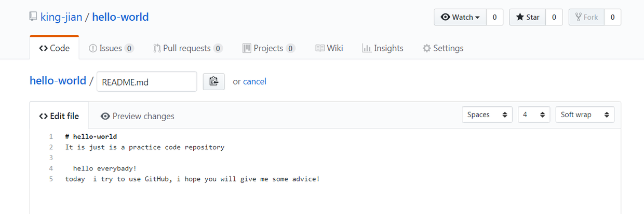
Task: Switch to Preview changes tab
Action: point(138,116)
